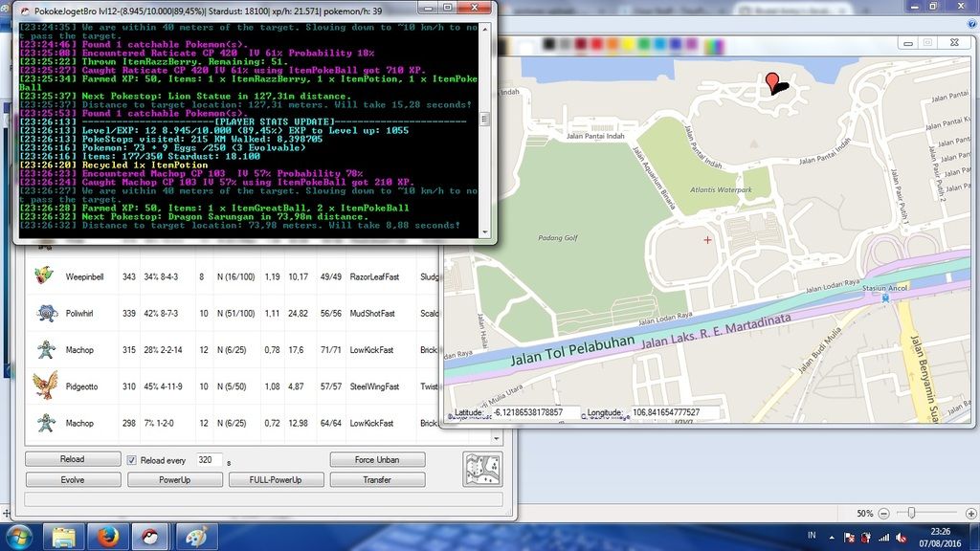
Task: Click the reload interval field showing 320
Action: tap(209, 460)
